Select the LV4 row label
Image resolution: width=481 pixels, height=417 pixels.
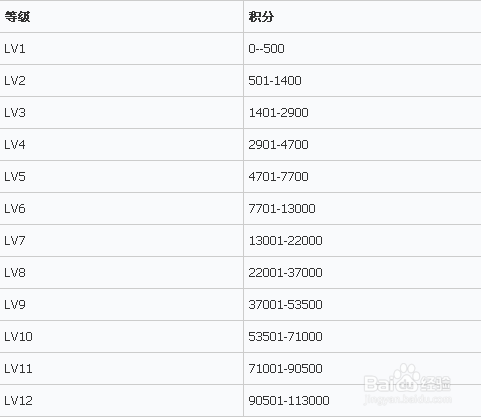[x=15, y=145]
